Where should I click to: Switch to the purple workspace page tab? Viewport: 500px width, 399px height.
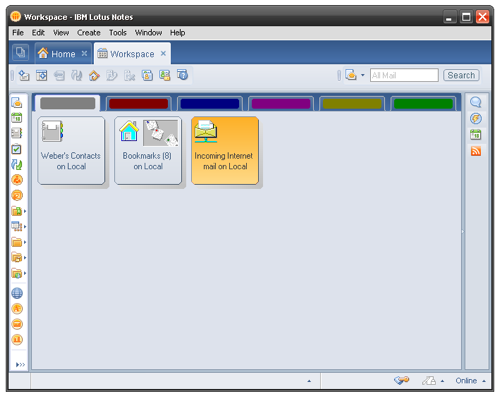point(281,104)
